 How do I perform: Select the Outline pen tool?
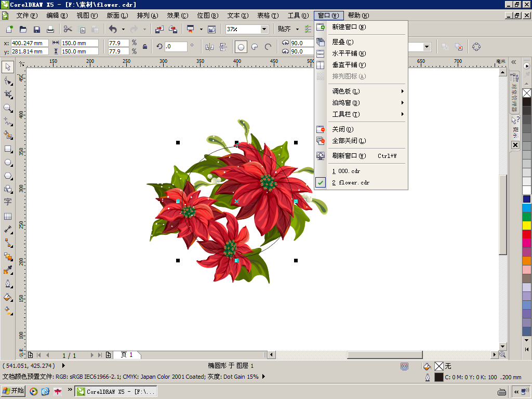[x=7, y=284]
